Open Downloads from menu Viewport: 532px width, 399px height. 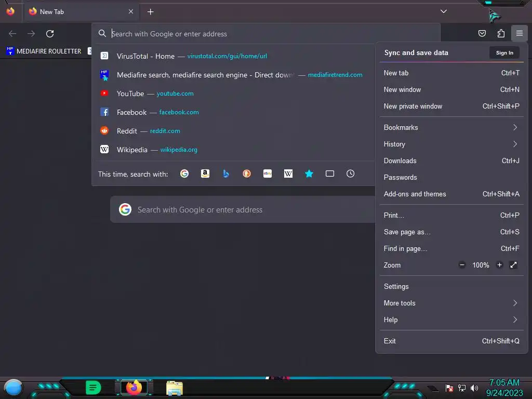451,161
